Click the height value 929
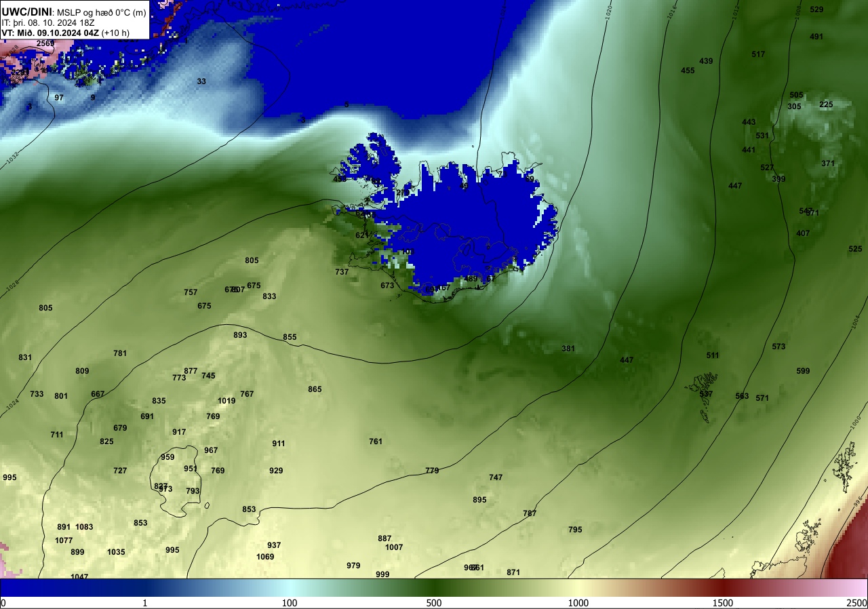This screenshot has width=868, height=609. pyautogui.click(x=276, y=471)
